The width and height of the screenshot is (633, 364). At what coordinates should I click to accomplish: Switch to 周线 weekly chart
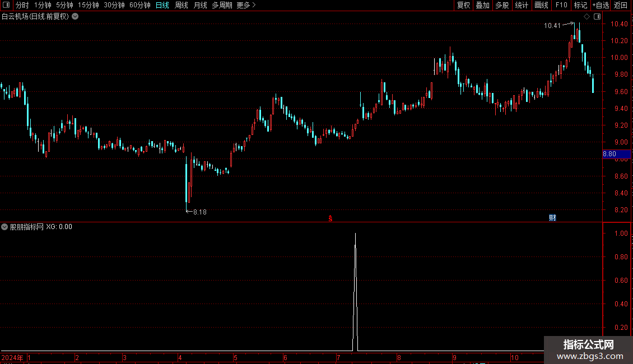pos(181,5)
